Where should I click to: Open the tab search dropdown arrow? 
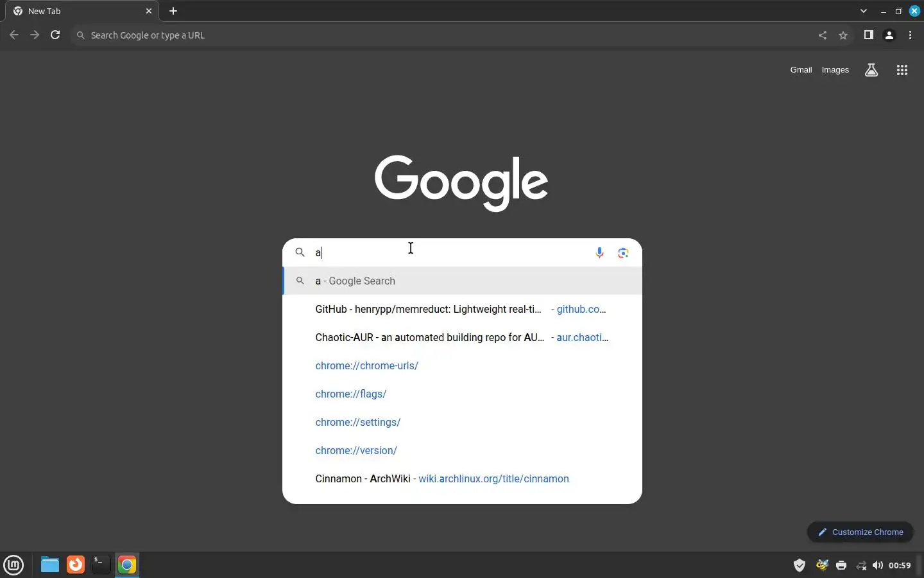864,11
